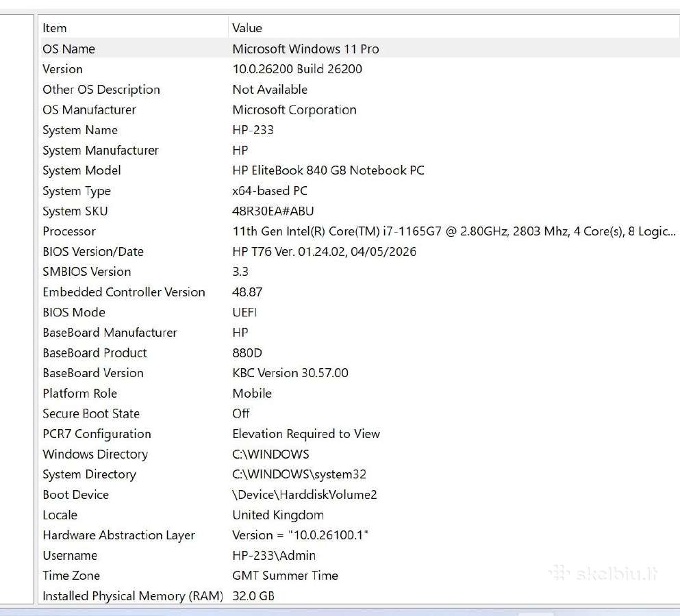Screen dimensions: 680x616
Task: Click the 'HP-233' system name value
Action: click(253, 130)
